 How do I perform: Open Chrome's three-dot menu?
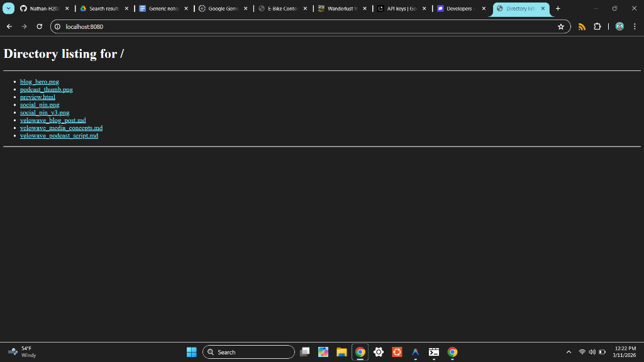click(635, 26)
